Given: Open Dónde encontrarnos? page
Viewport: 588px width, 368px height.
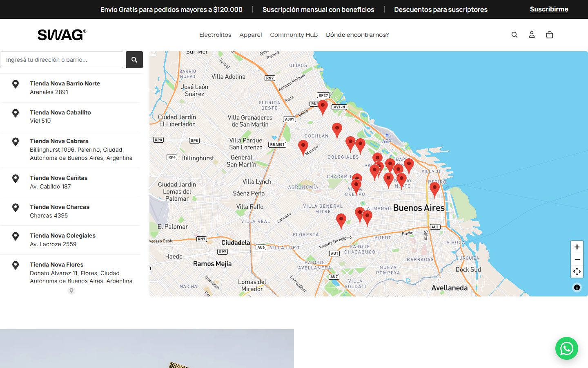Looking at the screenshot, I should click(x=357, y=35).
